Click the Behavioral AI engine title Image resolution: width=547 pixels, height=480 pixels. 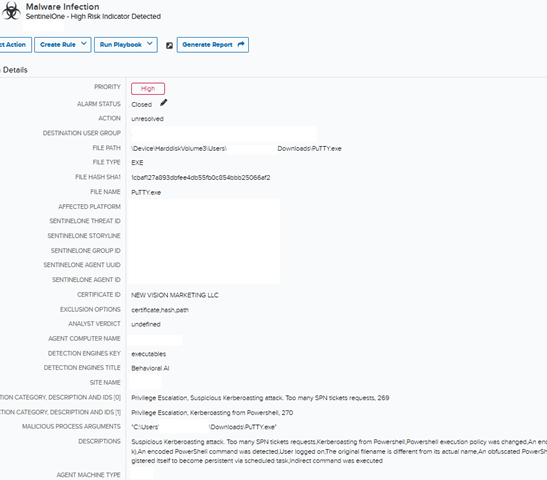pos(150,368)
